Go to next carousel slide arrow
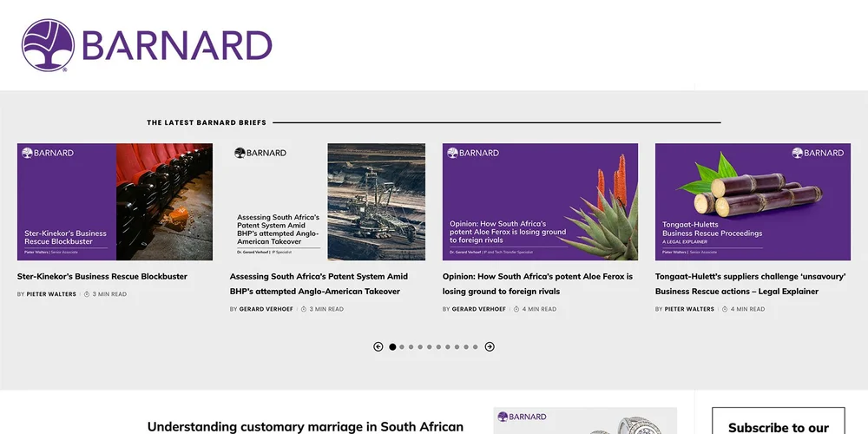 (490, 346)
